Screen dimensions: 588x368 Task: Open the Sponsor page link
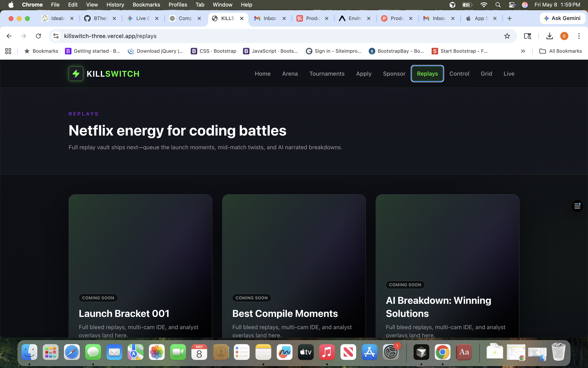point(394,74)
